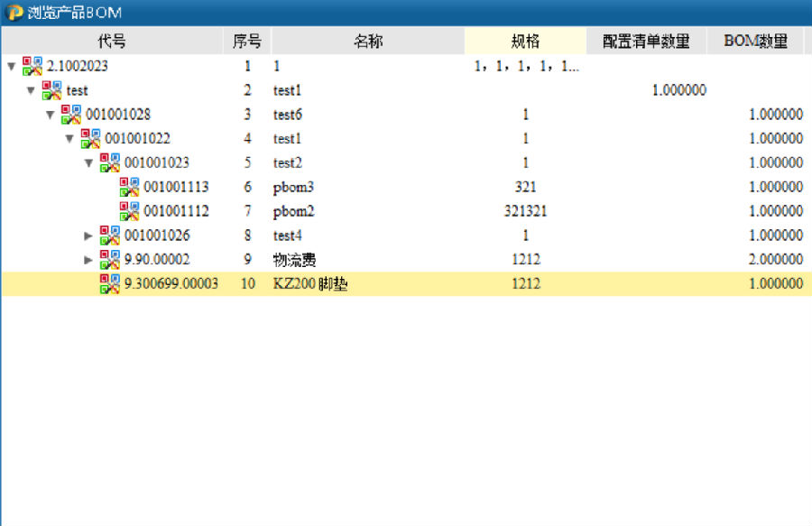
Task: Click the part icon beside 001001112
Action: coord(129,211)
